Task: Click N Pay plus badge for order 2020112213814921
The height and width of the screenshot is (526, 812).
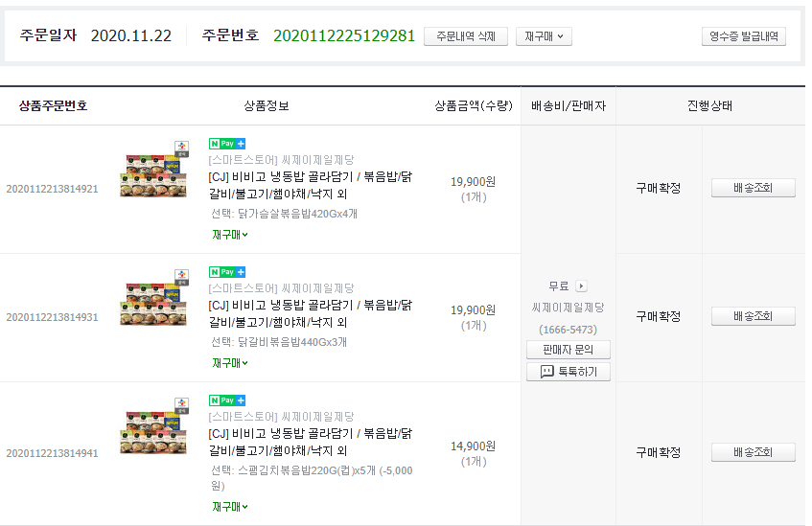Action: coord(227,144)
